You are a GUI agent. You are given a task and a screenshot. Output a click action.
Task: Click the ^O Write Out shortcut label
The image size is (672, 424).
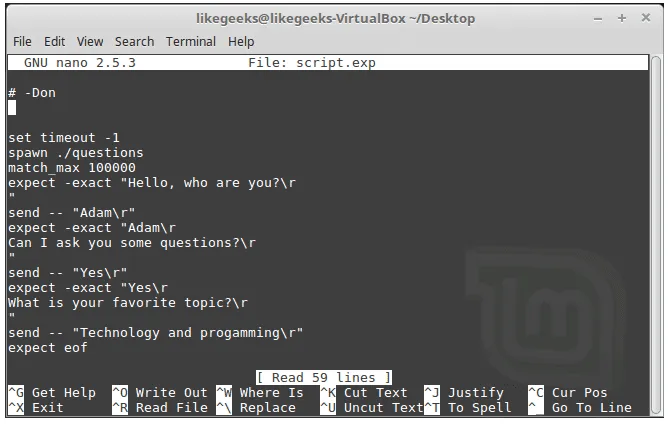point(160,393)
